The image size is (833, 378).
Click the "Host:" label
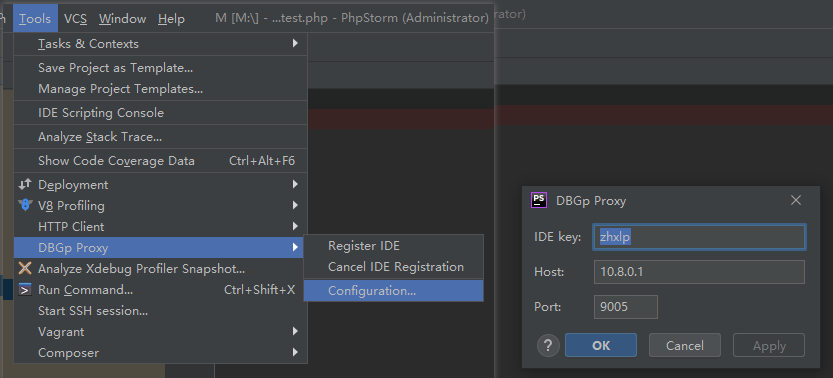(549, 272)
